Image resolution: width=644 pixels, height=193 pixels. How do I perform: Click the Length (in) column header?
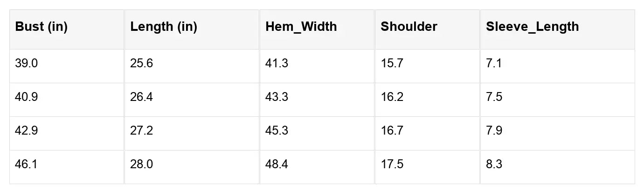point(164,27)
